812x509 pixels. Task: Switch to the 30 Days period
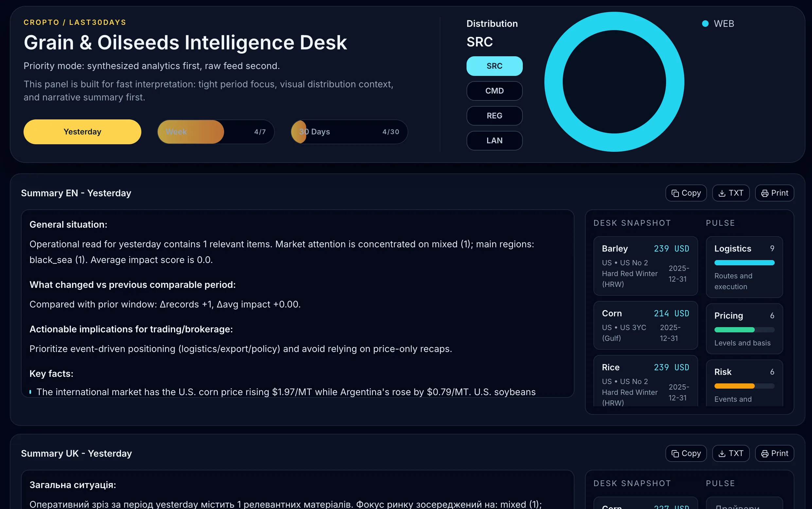click(349, 132)
